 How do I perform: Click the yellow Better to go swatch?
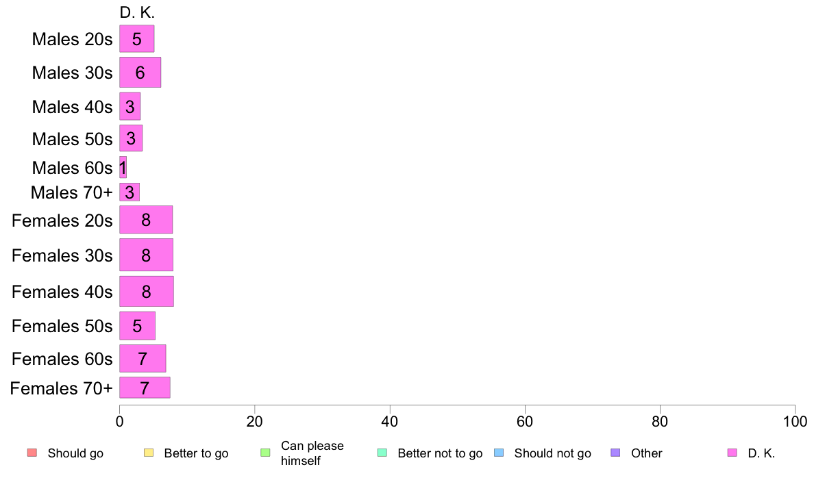(x=149, y=453)
